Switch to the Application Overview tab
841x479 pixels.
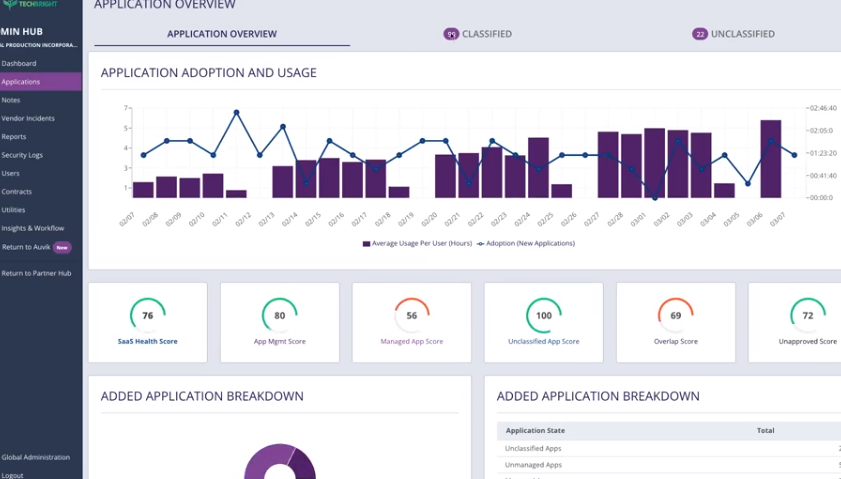tap(222, 34)
